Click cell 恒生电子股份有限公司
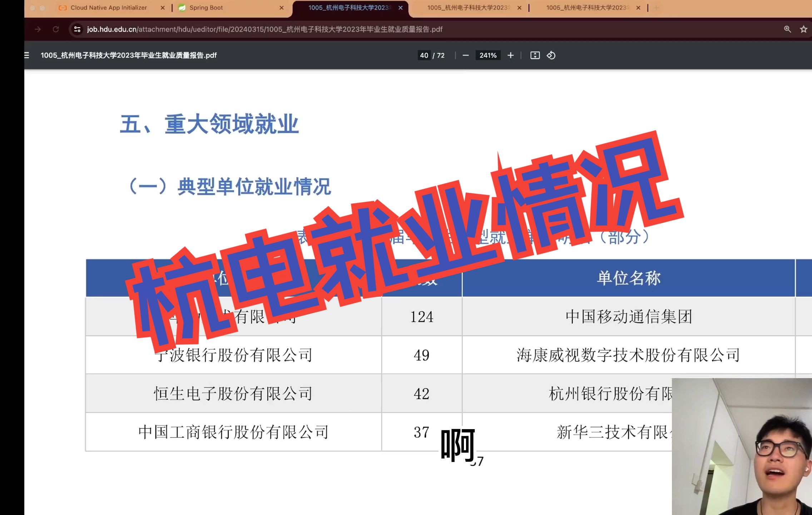 click(x=233, y=393)
